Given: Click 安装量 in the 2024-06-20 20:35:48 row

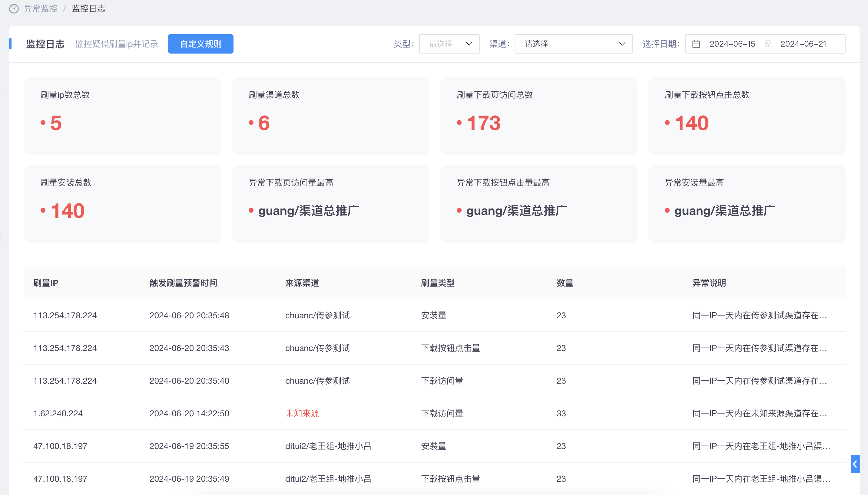Looking at the screenshot, I should tap(434, 316).
